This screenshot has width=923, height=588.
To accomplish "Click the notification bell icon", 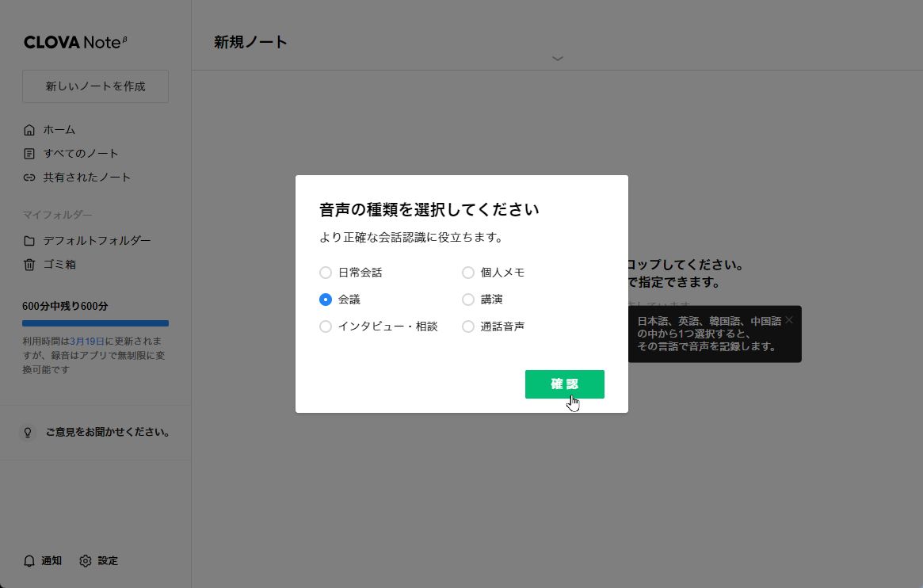I will pos(29,561).
